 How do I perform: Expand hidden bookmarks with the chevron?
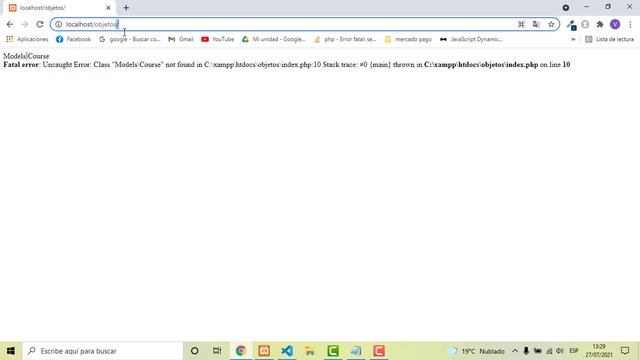click(573, 39)
